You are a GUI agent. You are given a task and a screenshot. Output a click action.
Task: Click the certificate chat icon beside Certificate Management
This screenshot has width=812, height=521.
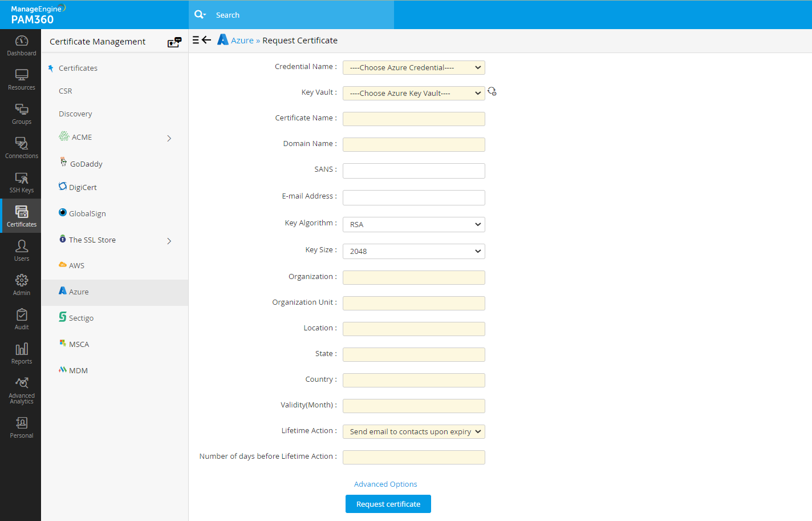click(x=174, y=42)
